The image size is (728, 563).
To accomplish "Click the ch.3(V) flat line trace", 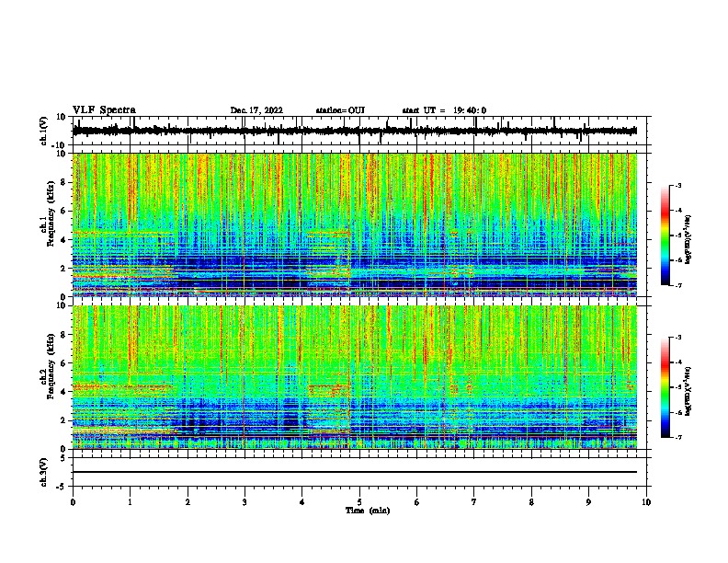I will pyautogui.click(x=355, y=472).
